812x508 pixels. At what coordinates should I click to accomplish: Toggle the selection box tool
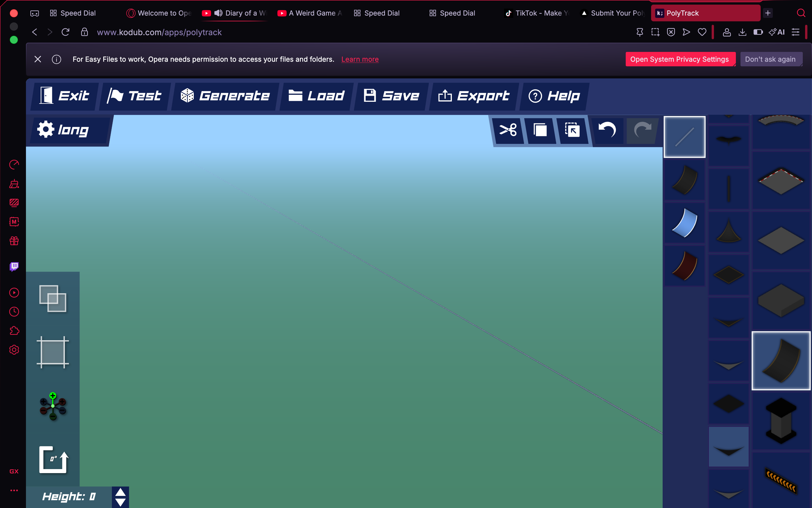coord(53,352)
